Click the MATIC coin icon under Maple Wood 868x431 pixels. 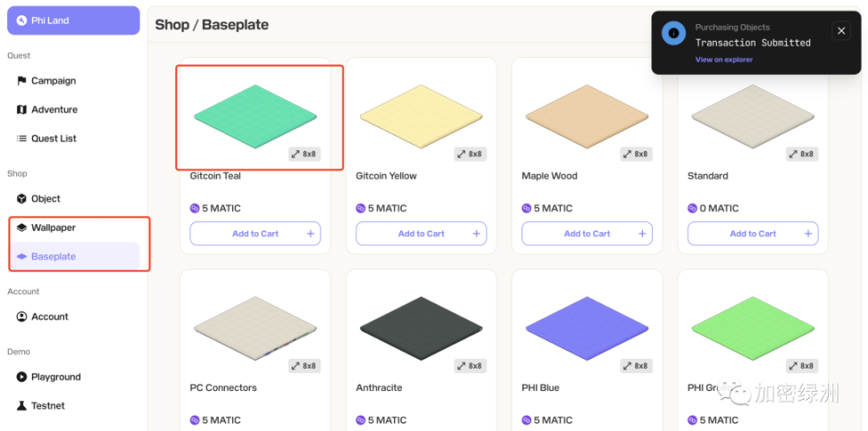(x=527, y=208)
